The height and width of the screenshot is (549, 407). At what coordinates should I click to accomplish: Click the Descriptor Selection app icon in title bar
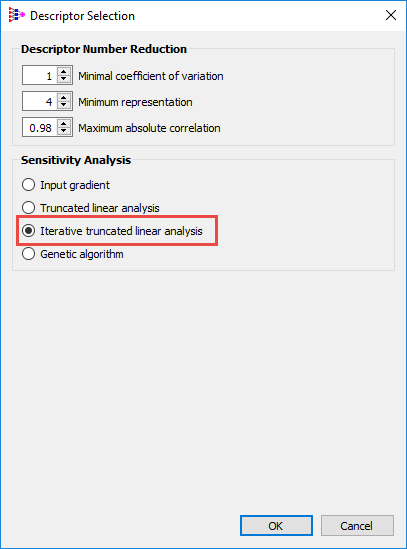pos(16,15)
